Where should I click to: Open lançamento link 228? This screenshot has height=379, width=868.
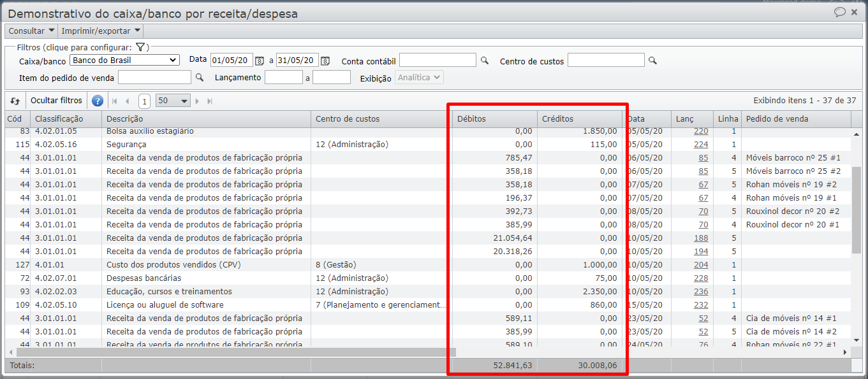point(701,278)
